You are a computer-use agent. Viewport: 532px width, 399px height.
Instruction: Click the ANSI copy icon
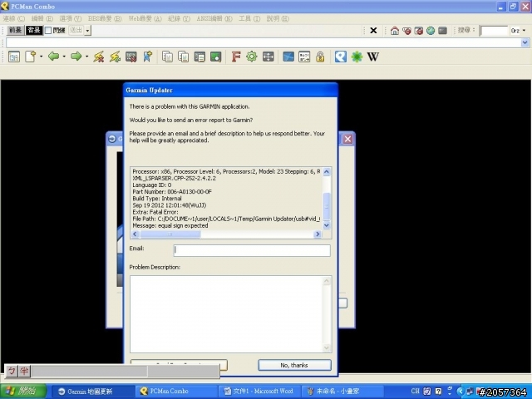click(x=199, y=57)
